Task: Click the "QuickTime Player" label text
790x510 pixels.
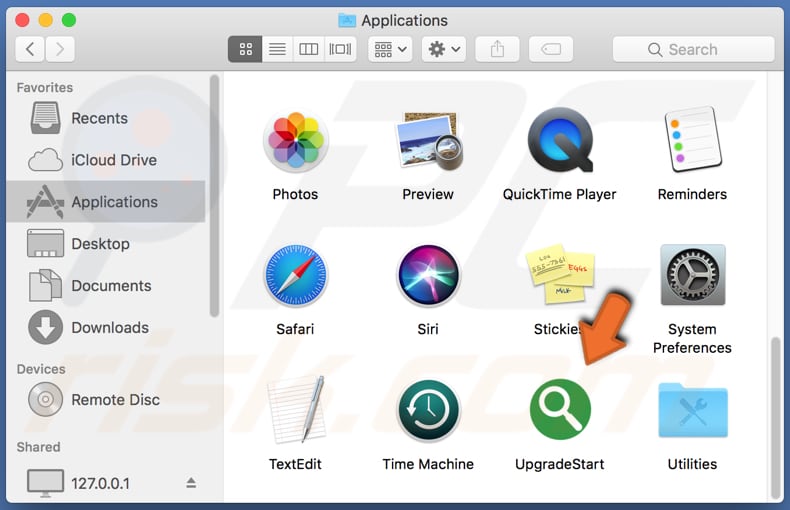Action: click(x=559, y=194)
